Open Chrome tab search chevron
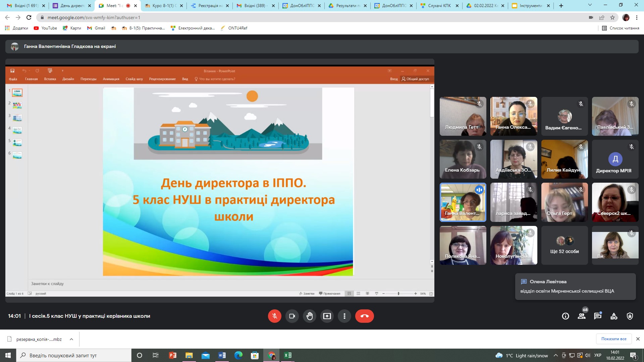Image resolution: width=644 pixels, height=362 pixels. pos(590,5)
